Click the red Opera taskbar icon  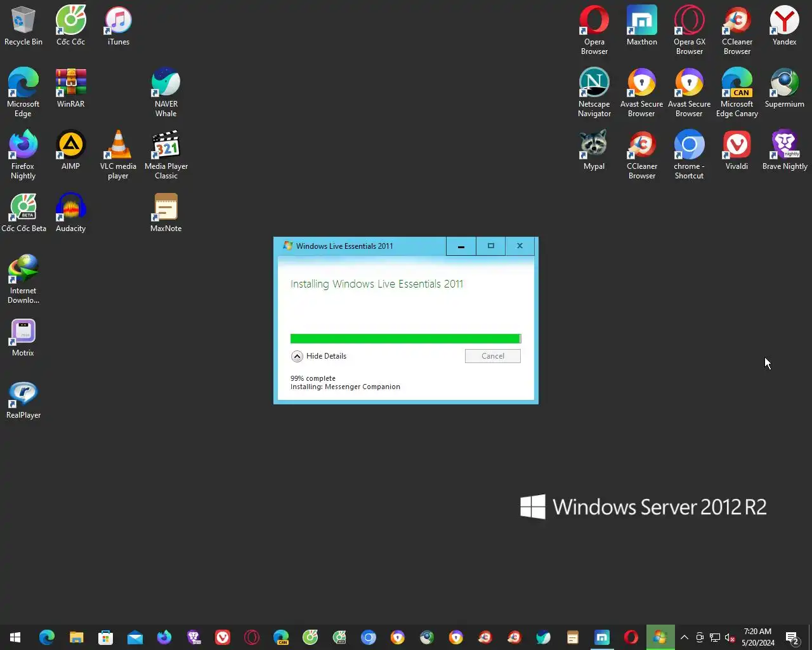631,637
